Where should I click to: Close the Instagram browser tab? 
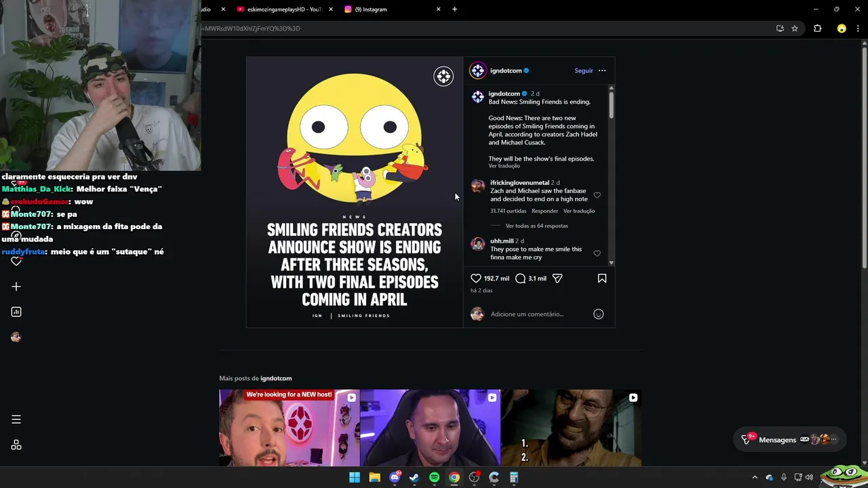pos(438,9)
